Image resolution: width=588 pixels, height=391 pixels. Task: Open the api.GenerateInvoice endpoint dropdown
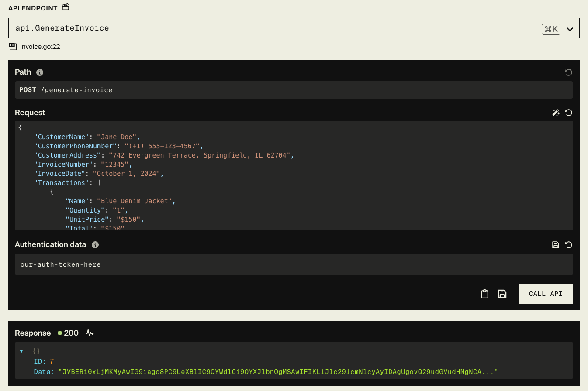click(x=294, y=28)
